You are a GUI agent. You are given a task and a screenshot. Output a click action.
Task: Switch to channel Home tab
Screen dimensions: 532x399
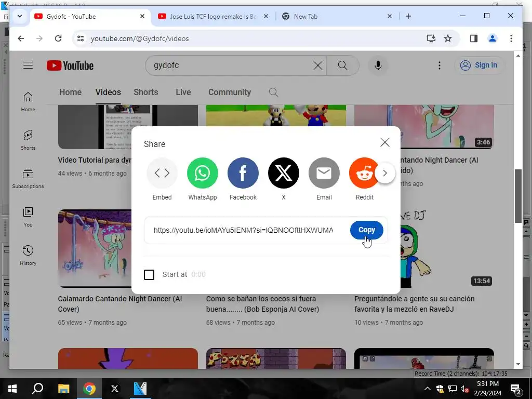point(70,92)
